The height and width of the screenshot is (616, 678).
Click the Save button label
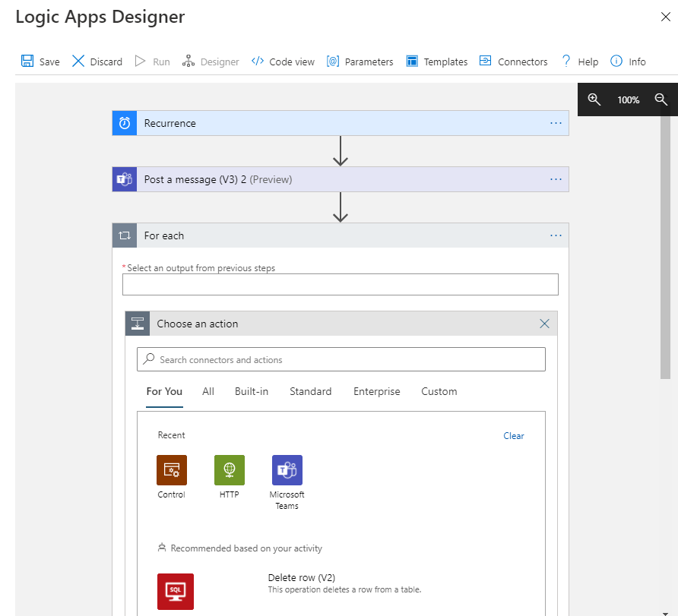(49, 62)
